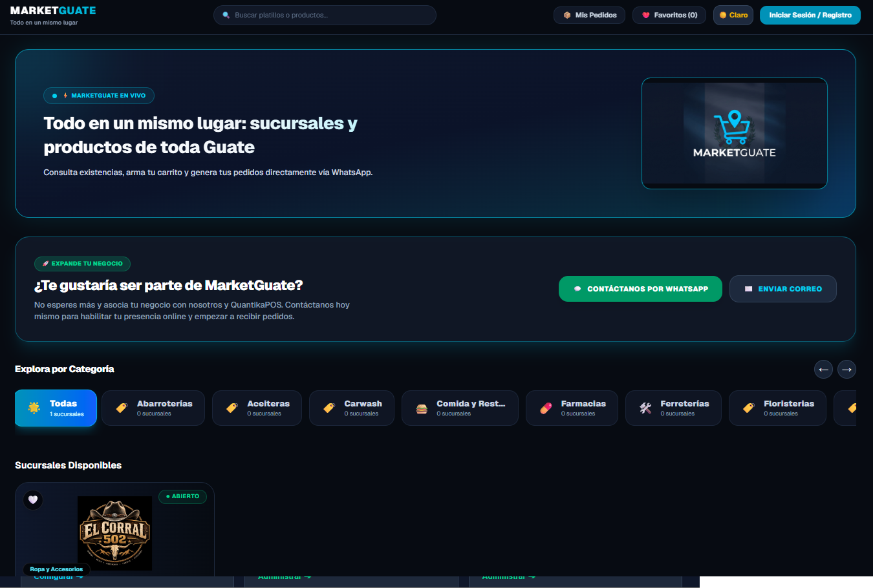This screenshot has height=588, width=873.
Task: Show previous categories with left arrow
Action: 823,370
